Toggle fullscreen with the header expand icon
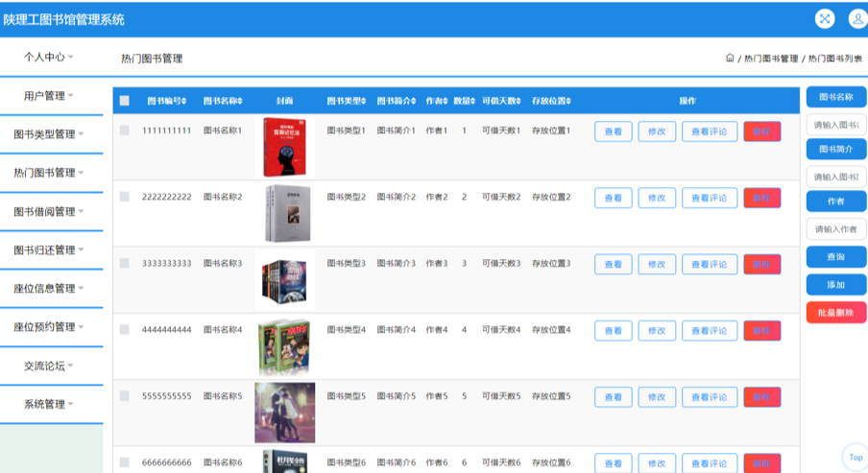 (824, 19)
